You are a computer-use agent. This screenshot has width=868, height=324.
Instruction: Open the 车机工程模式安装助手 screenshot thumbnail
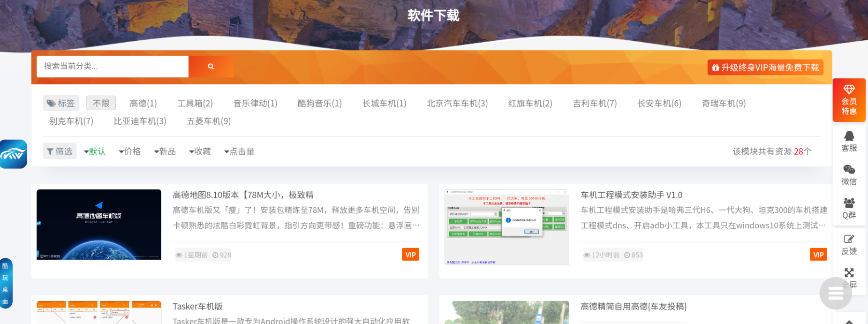tap(507, 227)
